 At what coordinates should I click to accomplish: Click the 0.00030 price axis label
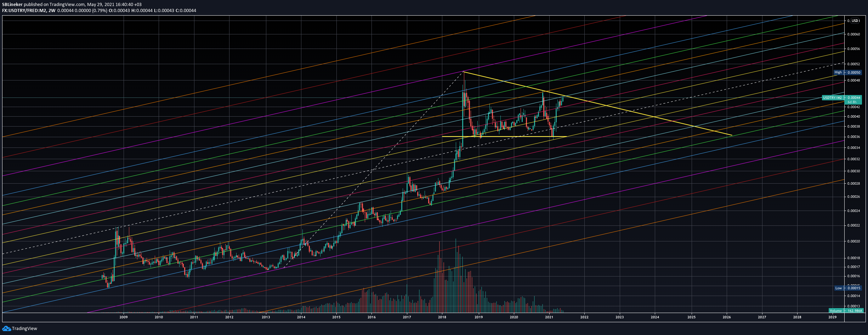pyautogui.click(x=853, y=171)
